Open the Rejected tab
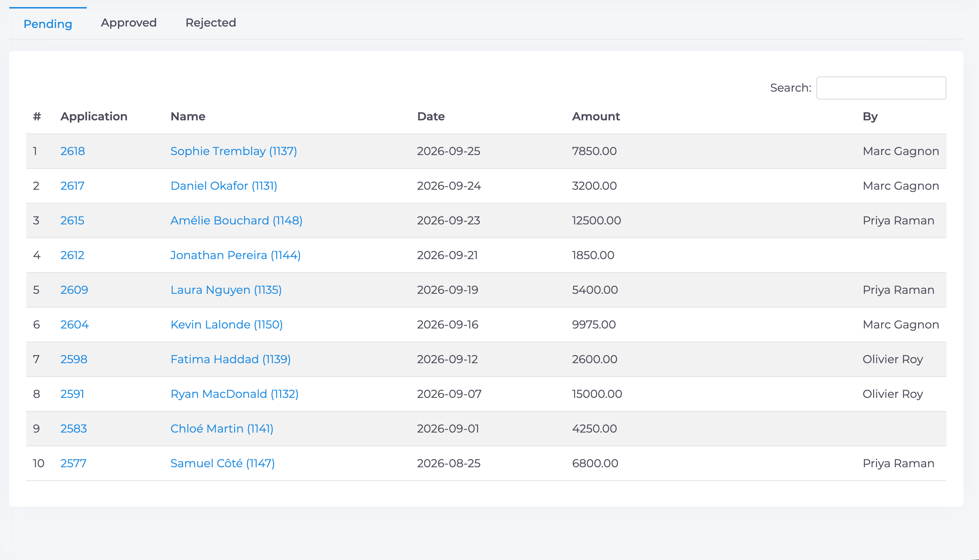Screen dimensions: 979x560 pos(210,23)
